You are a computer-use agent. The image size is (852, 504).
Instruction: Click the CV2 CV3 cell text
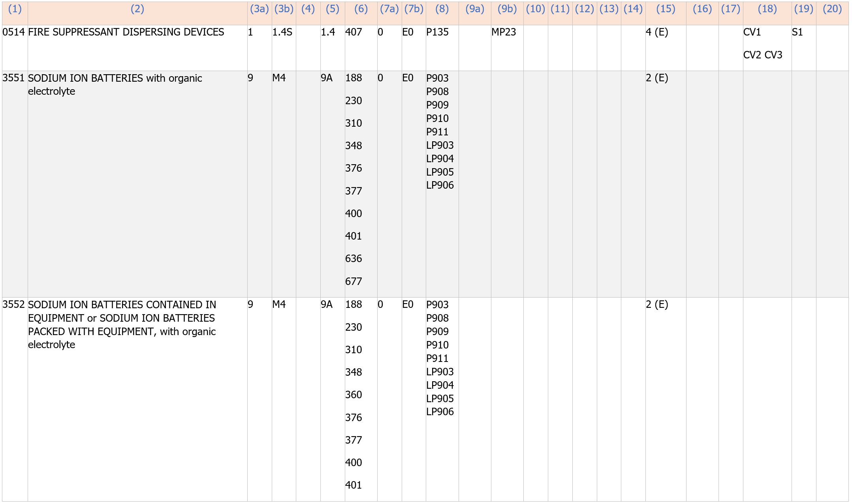(762, 55)
